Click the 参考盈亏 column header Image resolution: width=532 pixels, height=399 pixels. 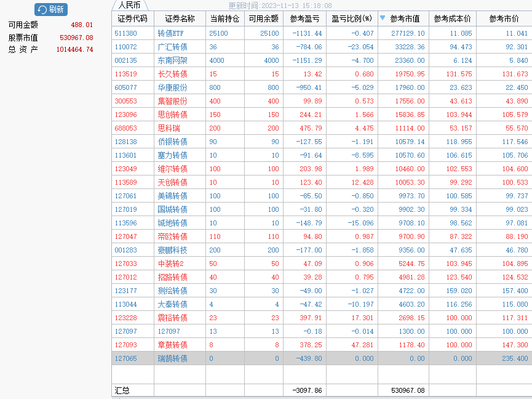(304, 18)
